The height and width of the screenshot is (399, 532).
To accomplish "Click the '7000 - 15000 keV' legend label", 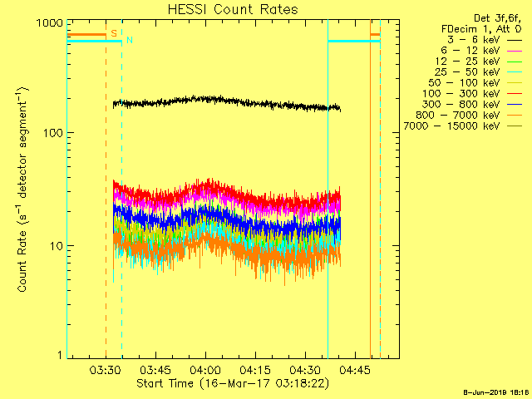I will 451,126.
